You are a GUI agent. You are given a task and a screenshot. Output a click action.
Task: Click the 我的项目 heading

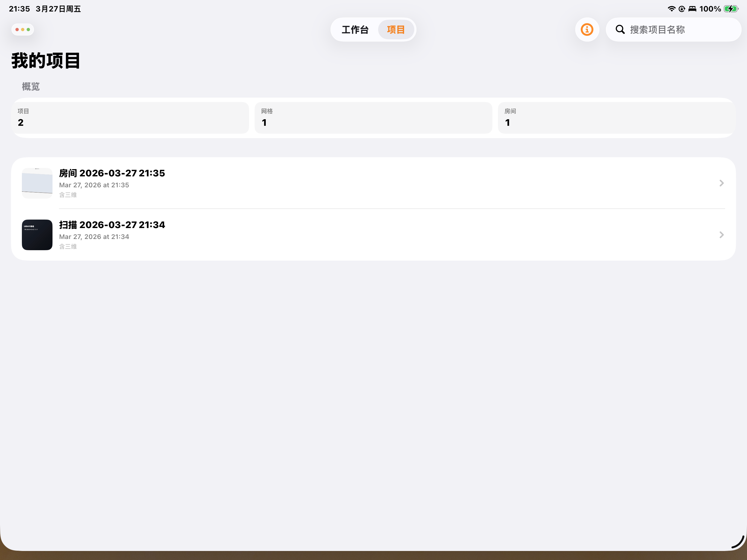[46, 61]
